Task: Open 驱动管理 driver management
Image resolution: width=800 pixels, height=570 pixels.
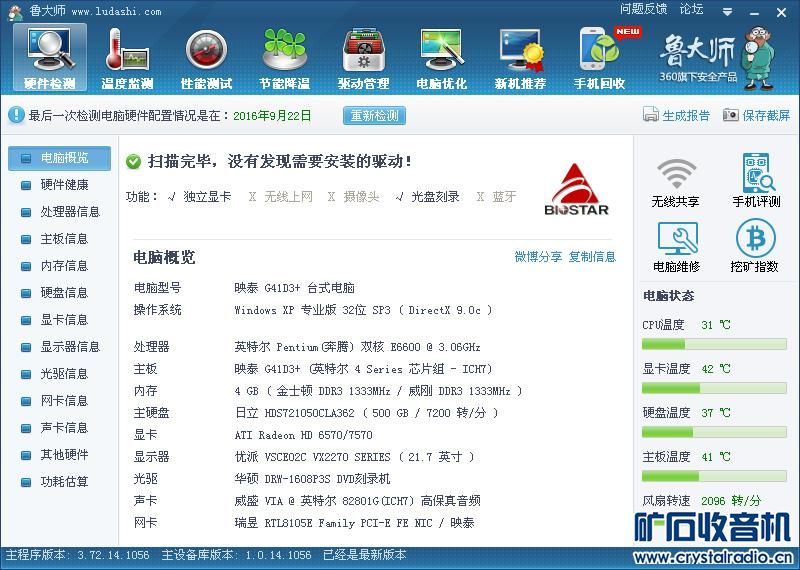Action: (363, 58)
